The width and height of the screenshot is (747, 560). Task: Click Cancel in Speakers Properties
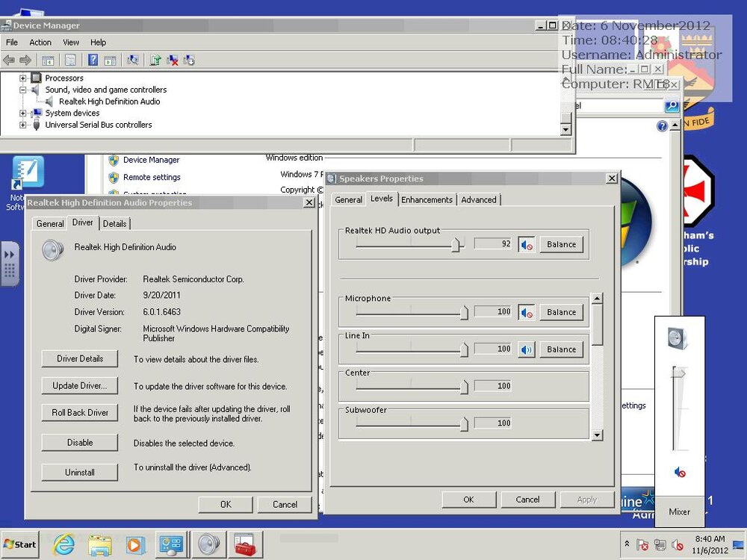(x=528, y=500)
